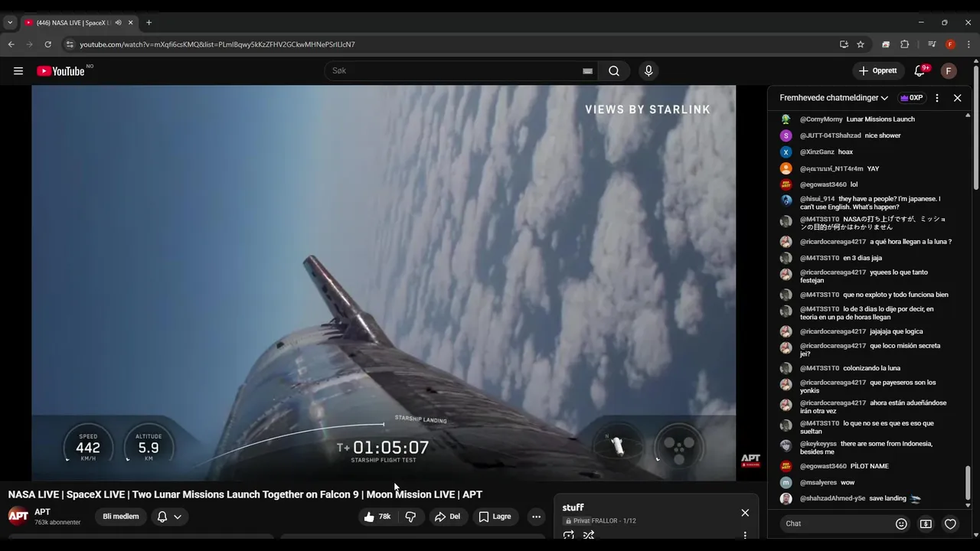Open the Chrome profile avatar F

(x=950, y=44)
